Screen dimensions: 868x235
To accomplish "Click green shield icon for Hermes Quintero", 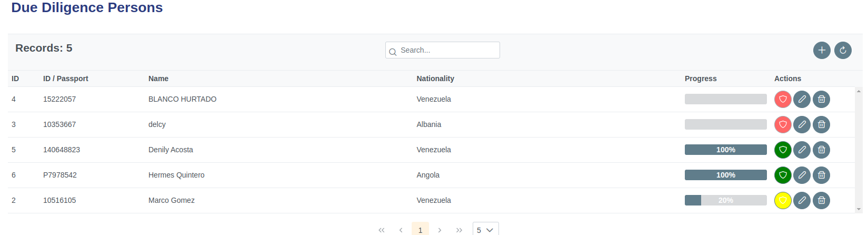I will pos(783,175).
